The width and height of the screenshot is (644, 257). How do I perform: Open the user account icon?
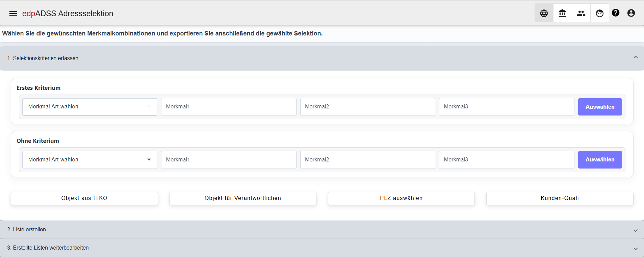[x=631, y=13]
